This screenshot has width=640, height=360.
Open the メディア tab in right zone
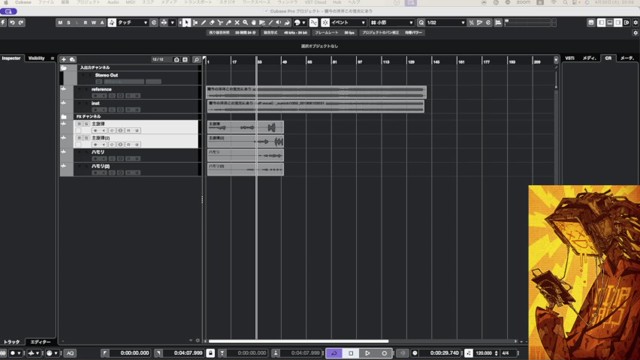click(x=589, y=58)
